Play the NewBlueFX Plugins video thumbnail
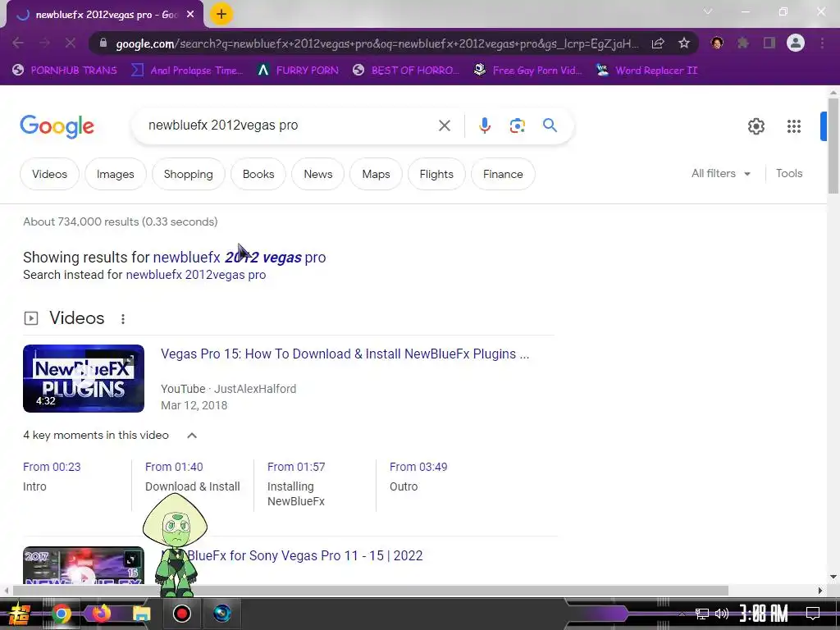 point(84,378)
